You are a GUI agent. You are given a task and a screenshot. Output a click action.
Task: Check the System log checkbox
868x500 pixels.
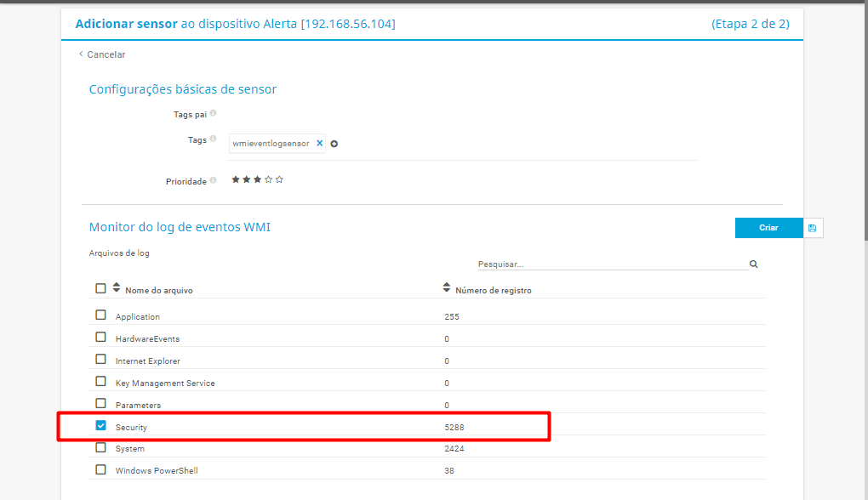tap(100, 447)
